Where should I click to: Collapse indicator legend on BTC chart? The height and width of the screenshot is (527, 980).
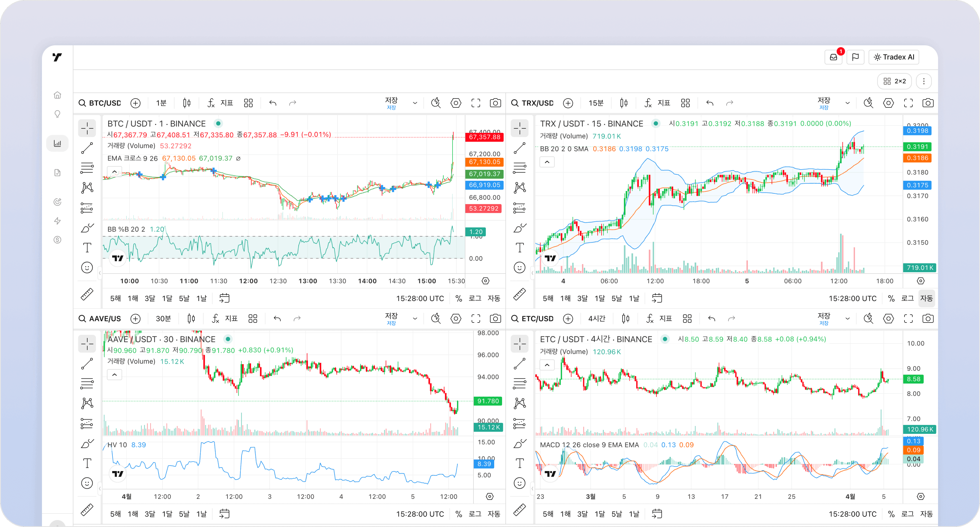pyautogui.click(x=114, y=172)
